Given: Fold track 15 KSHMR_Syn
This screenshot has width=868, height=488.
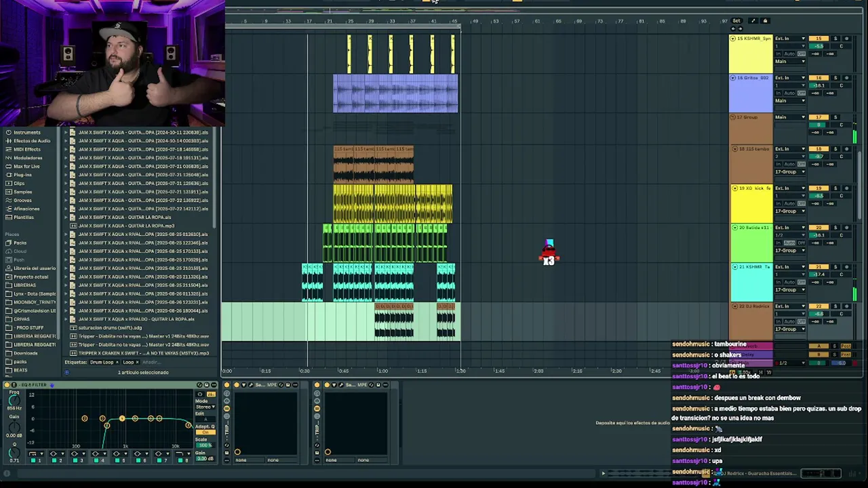Looking at the screenshot, I should click(x=732, y=39).
